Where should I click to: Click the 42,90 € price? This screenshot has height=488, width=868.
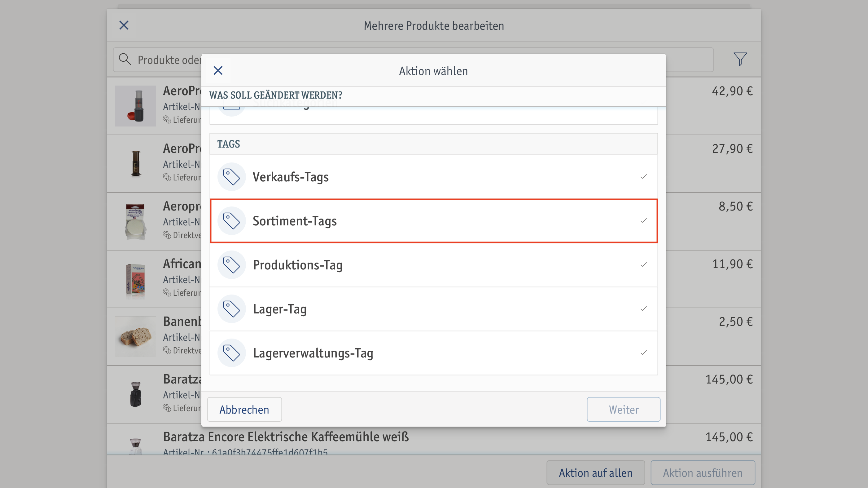point(732,91)
